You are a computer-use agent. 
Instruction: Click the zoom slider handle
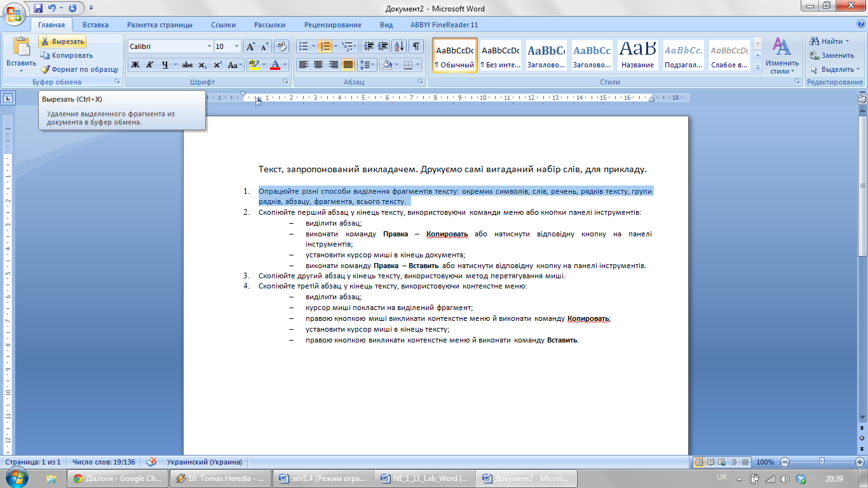coord(822,462)
